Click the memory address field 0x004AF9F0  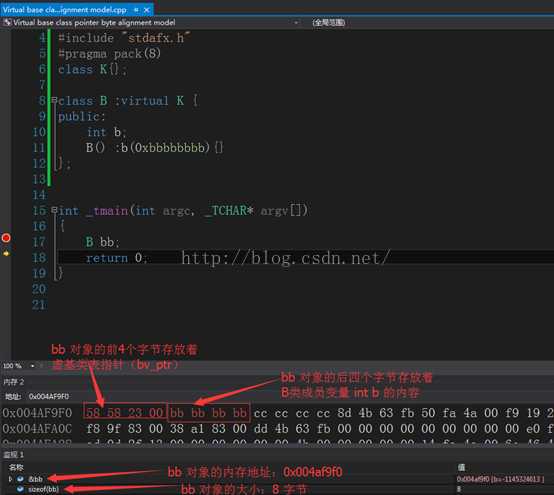49,396
